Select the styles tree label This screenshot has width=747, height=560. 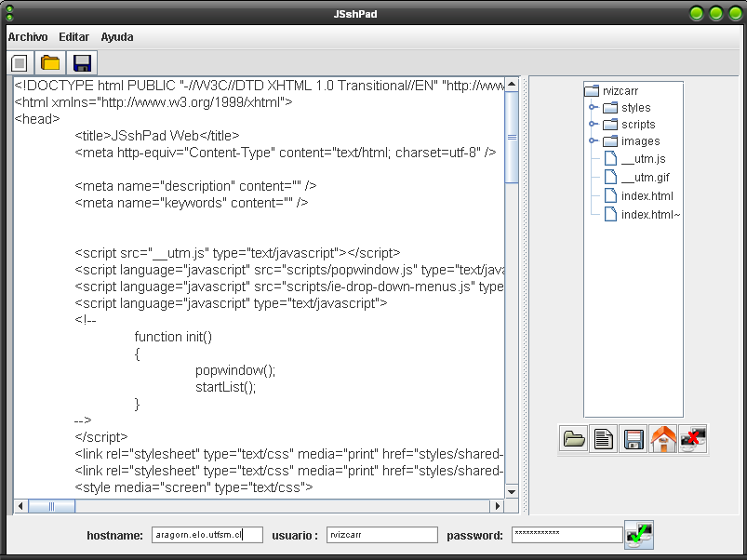tap(636, 108)
